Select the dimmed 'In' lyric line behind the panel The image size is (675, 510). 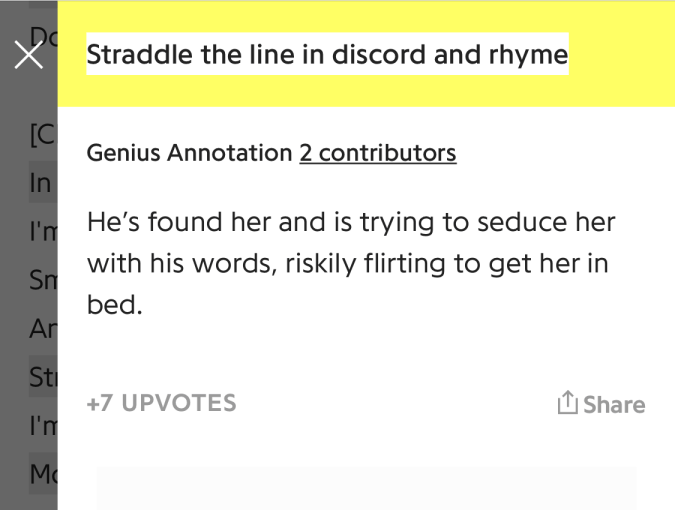41,186
